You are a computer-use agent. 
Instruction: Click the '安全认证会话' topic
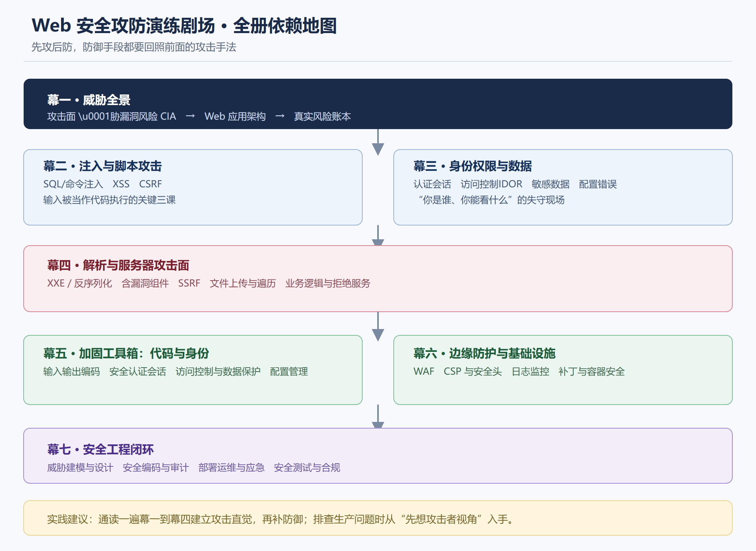138,372
